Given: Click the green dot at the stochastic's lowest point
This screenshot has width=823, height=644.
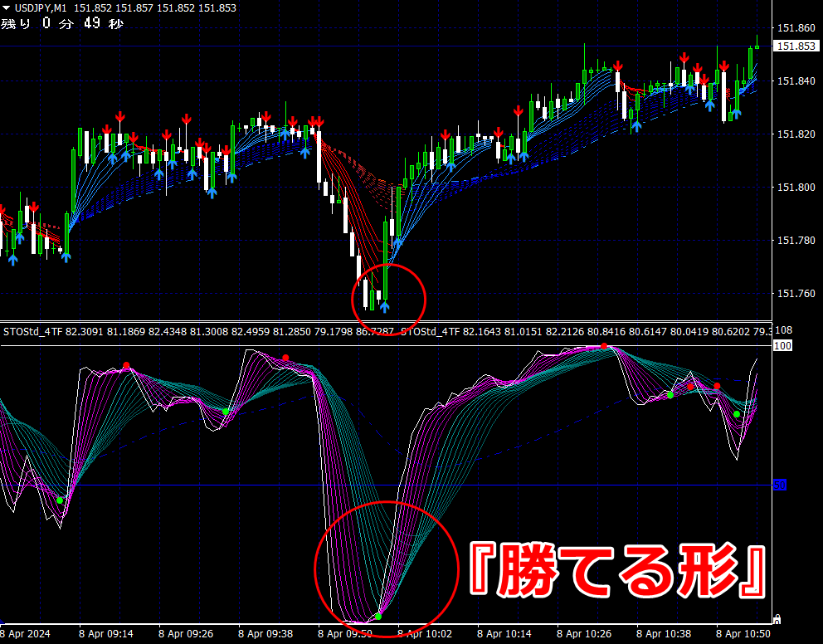Looking at the screenshot, I should tap(378, 616).
